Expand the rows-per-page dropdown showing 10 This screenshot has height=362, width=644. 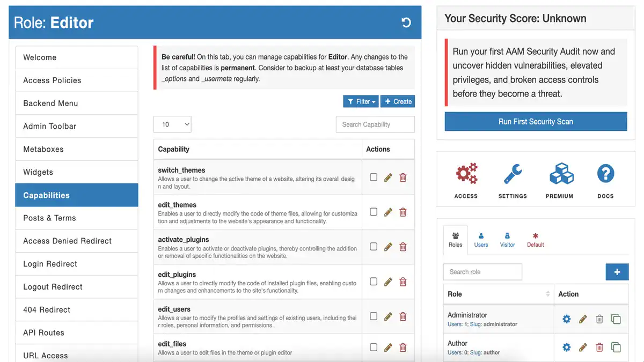(172, 124)
